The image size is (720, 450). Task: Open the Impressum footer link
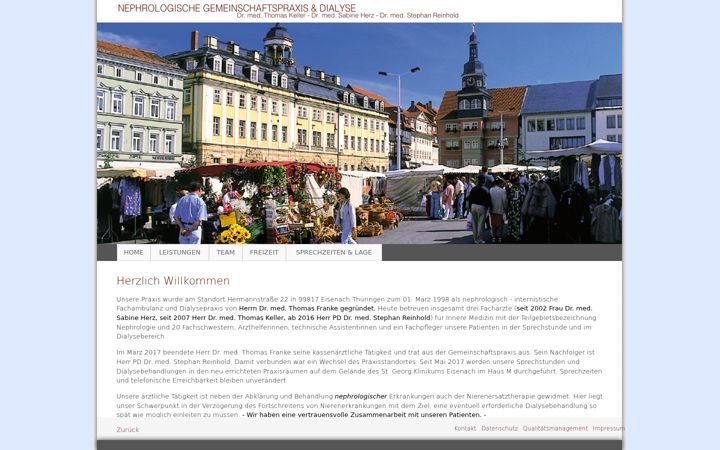[x=608, y=428]
